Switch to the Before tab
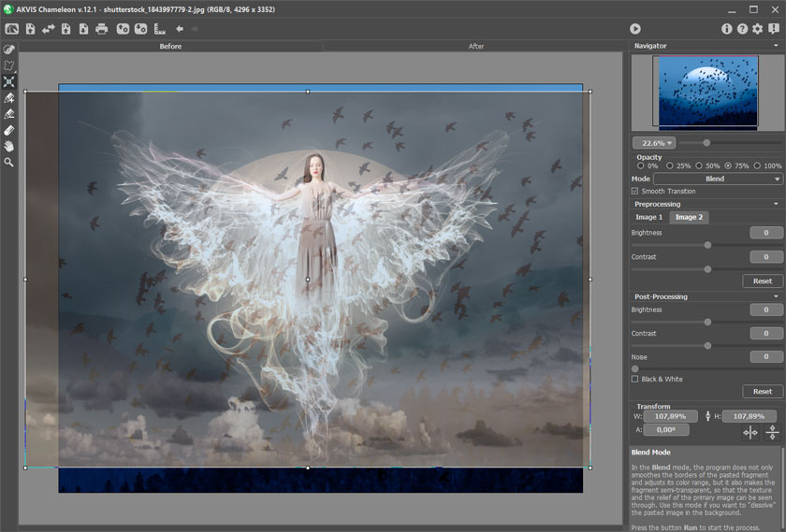786x532 pixels. 170,46
